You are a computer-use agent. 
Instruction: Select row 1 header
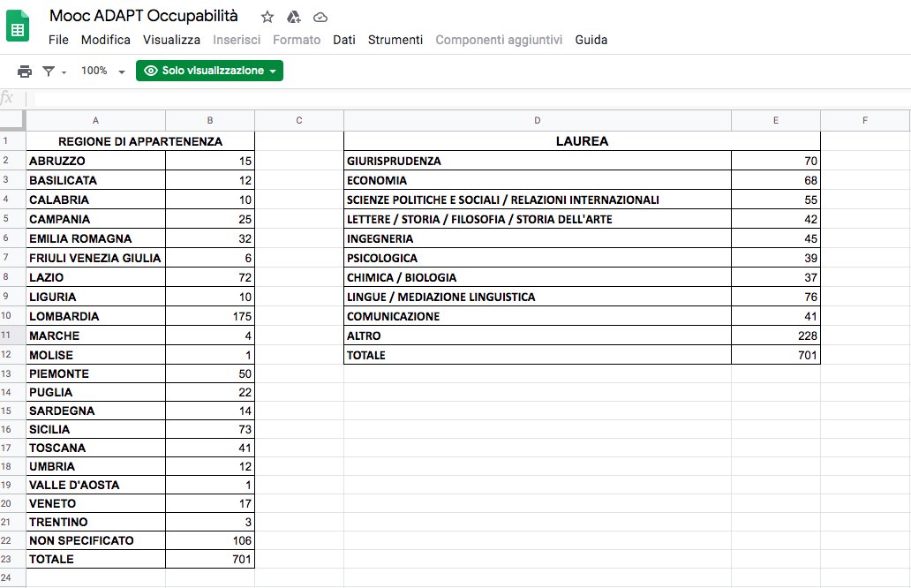click(12, 140)
